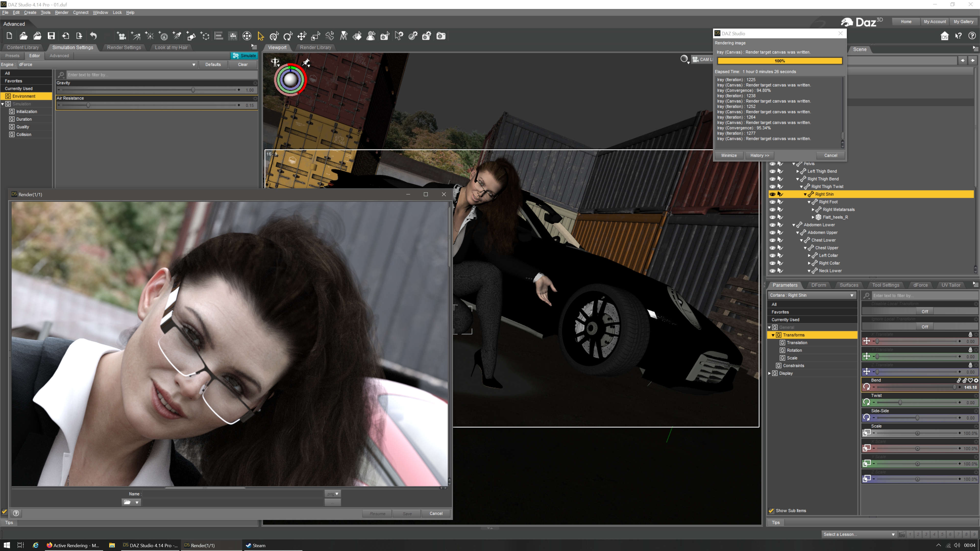Click the Undo arrow icon
The width and height of the screenshot is (980, 551).
click(x=94, y=36)
